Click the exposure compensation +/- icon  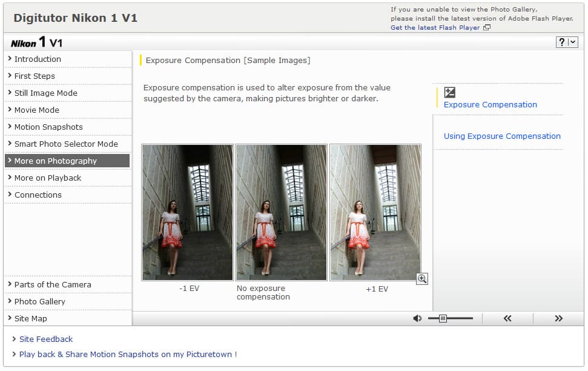(x=449, y=92)
